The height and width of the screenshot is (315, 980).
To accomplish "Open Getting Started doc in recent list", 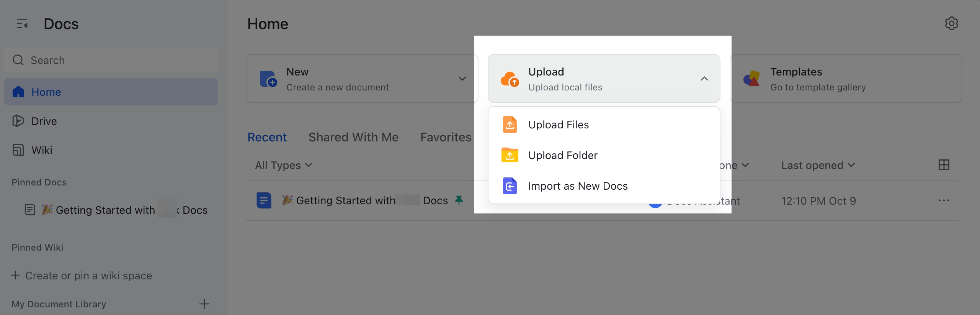I will [x=365, y=200].
